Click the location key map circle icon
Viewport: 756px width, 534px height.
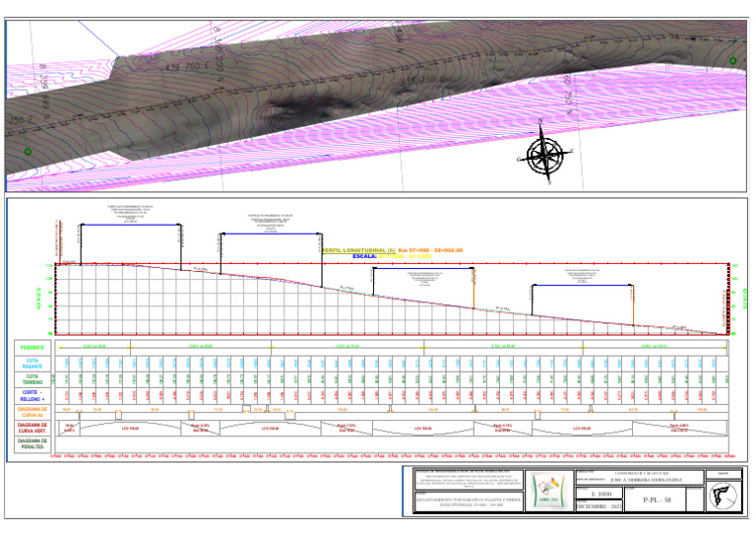click(724, 497)
